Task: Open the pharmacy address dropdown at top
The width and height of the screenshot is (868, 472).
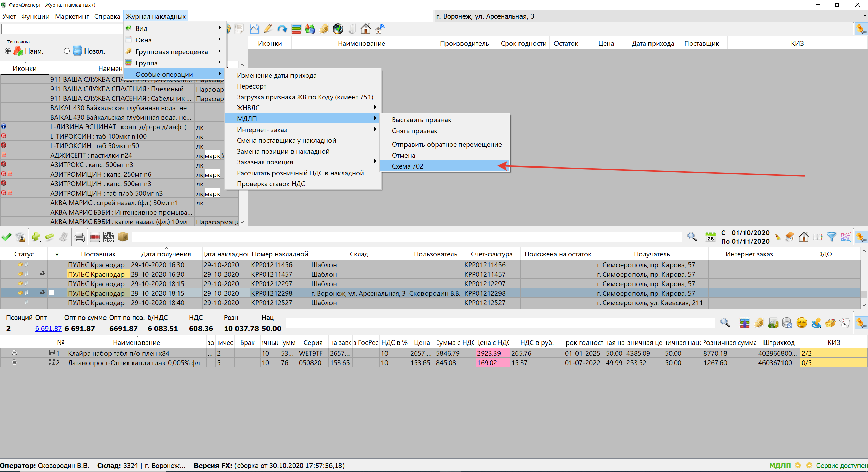Action: (x=864, y=16)
